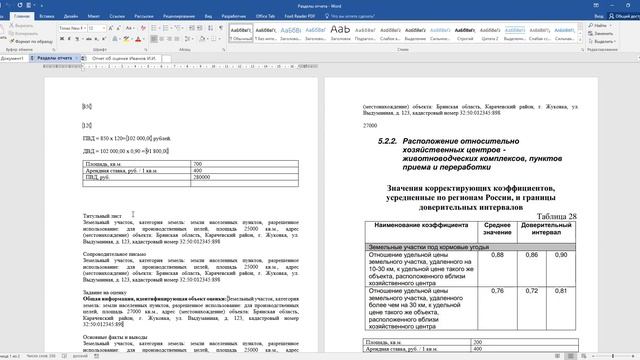The width and height of the screenshot is (640, 360).
Task: Toggle show paragraph marks (¶)
Action: pos(221,28)
